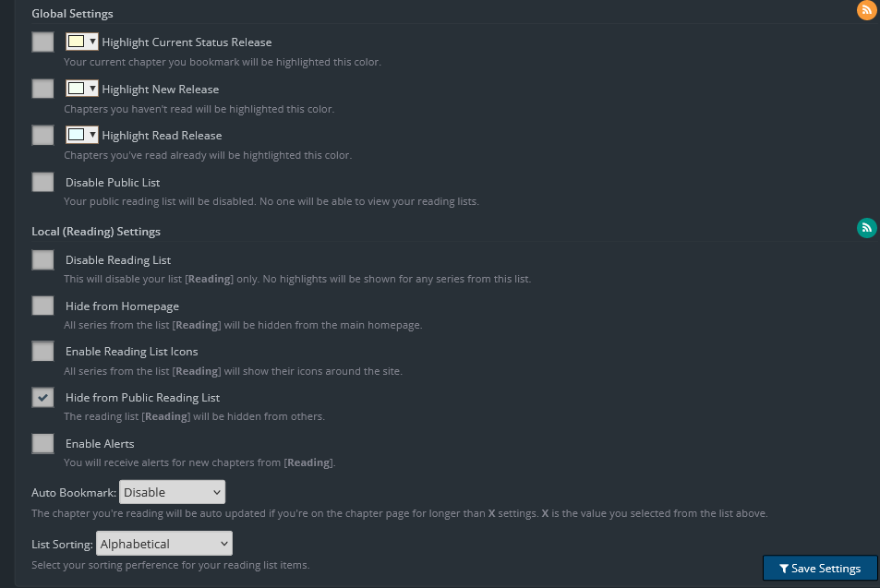Enable Hide from Homepage checkbox
This screenshot has height=588, width=880.
42,306
